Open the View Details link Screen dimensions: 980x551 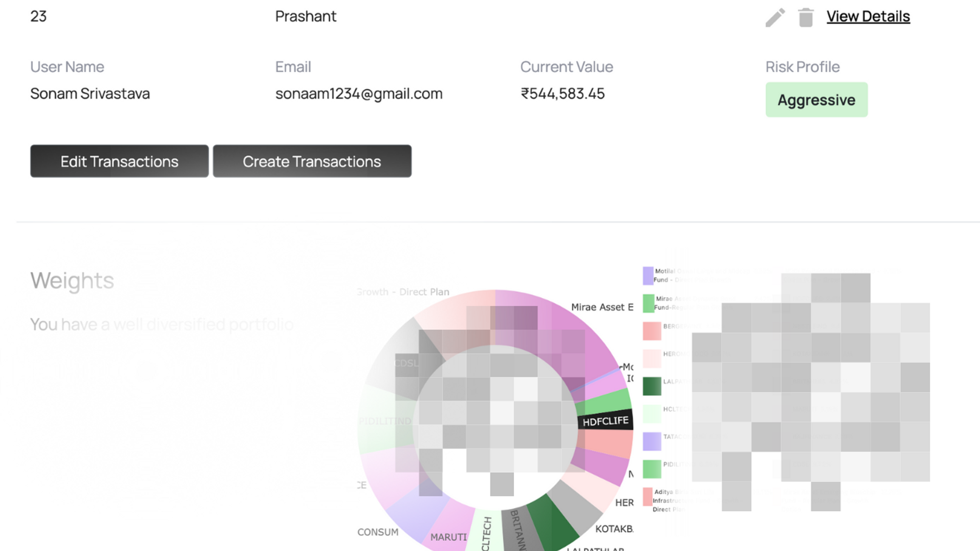tap(868, 17)
